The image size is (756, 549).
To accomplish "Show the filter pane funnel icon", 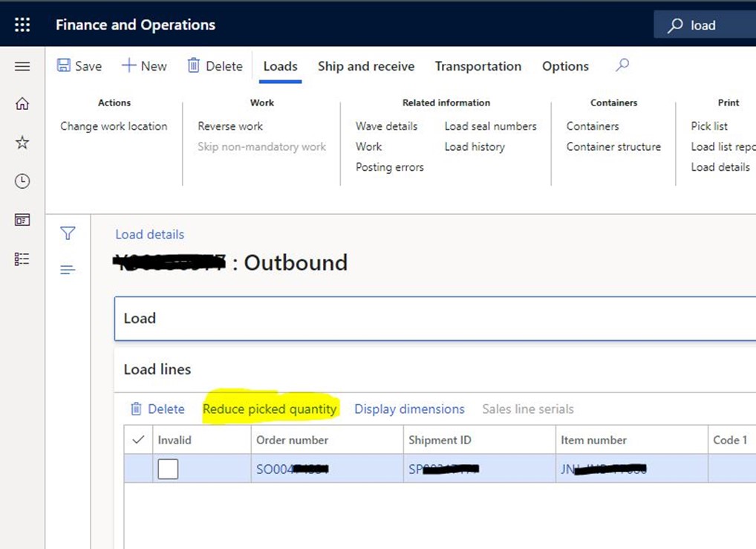I will tap(68, 233).
